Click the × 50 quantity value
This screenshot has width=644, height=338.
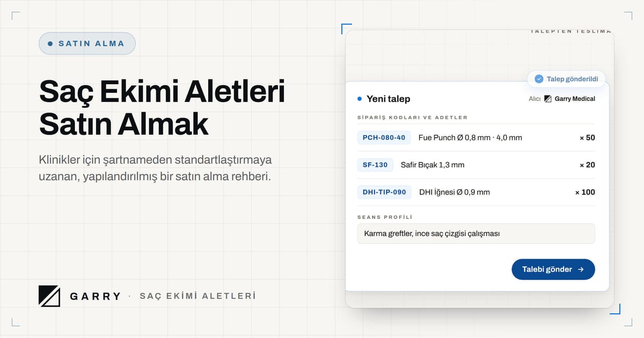click(587, 137)
